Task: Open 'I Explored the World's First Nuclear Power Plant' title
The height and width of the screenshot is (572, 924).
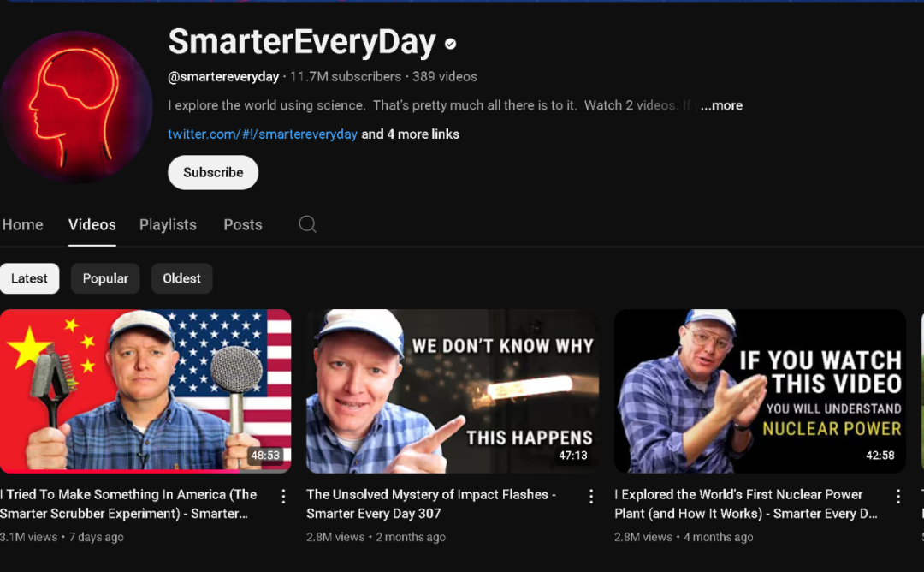Action: pos(746,503)
